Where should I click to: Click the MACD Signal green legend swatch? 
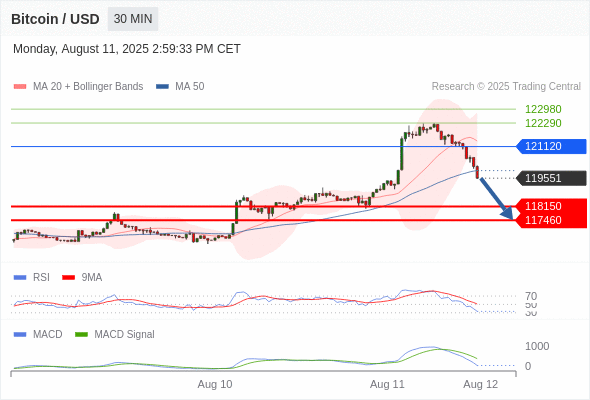pyautogui.click(x=81, y=334)
